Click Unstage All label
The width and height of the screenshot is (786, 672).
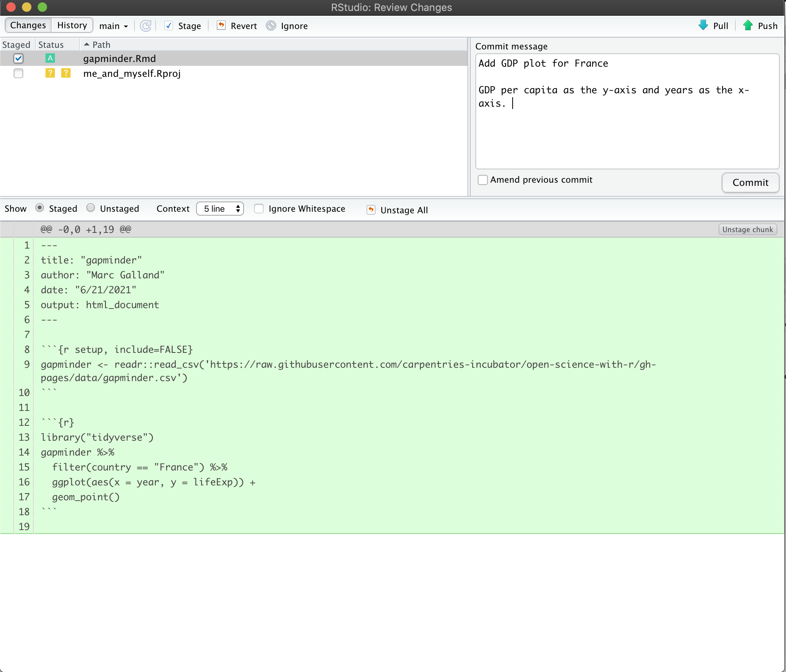404,210
